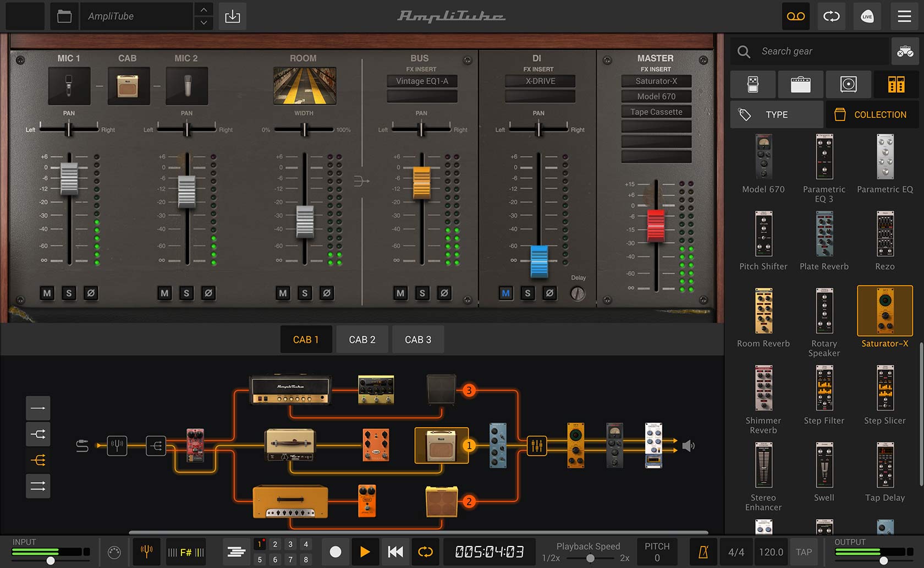Click the TAP tempo button
Viewport: 924px width, 568px height.
coord(804,552)
